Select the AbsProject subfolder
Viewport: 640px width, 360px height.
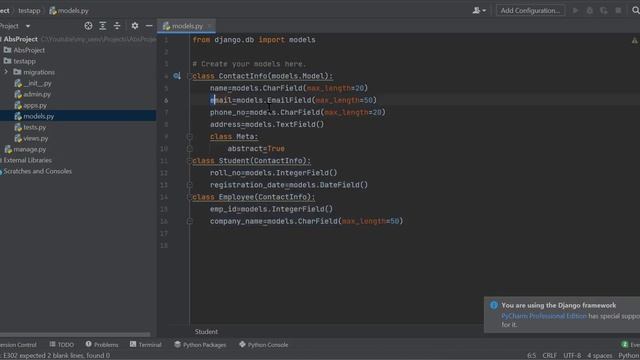tap(24, 50)
